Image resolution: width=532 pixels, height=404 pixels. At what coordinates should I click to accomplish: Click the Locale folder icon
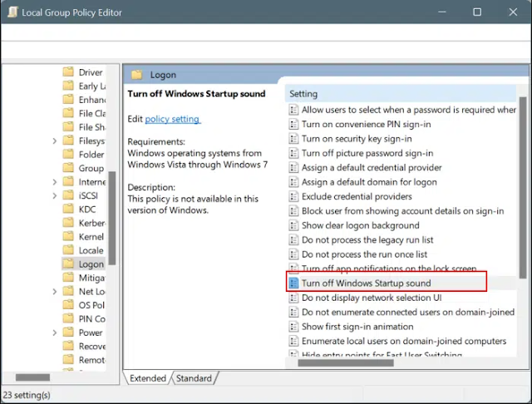coord(68,250)
